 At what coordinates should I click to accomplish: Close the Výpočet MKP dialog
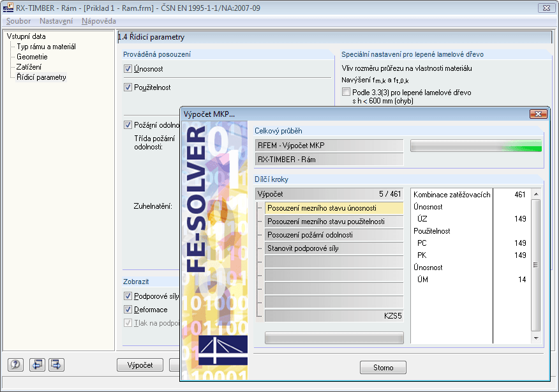click(539, 114)
